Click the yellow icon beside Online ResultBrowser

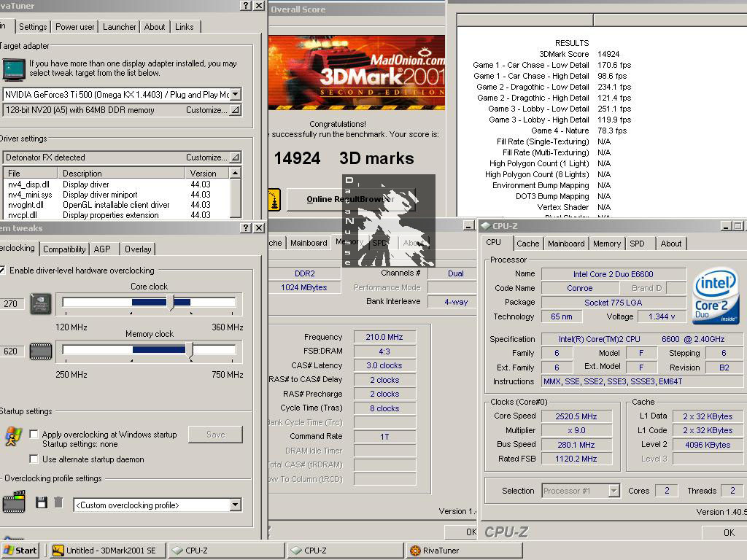274,200
